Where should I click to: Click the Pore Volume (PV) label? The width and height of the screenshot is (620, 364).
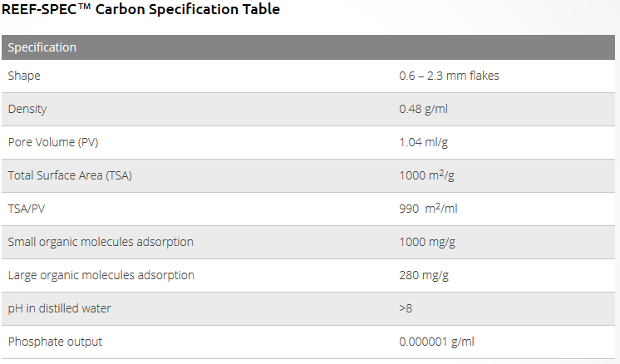[x=53, y=142]
